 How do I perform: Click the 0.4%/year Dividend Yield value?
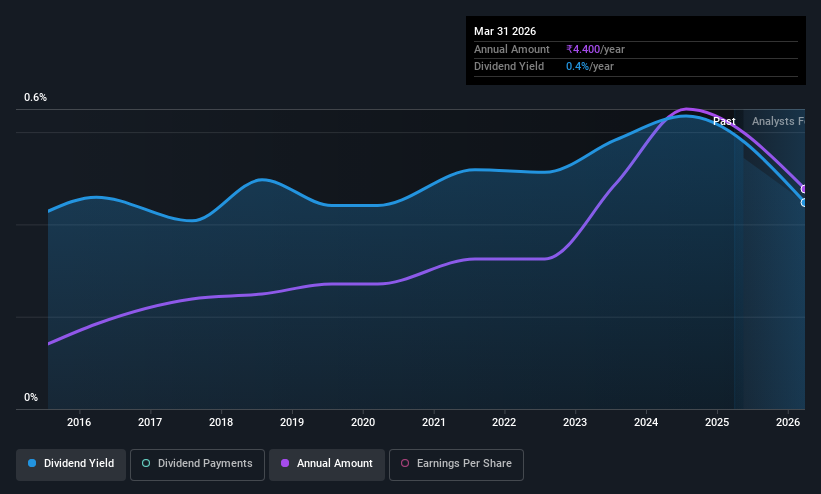590,67
